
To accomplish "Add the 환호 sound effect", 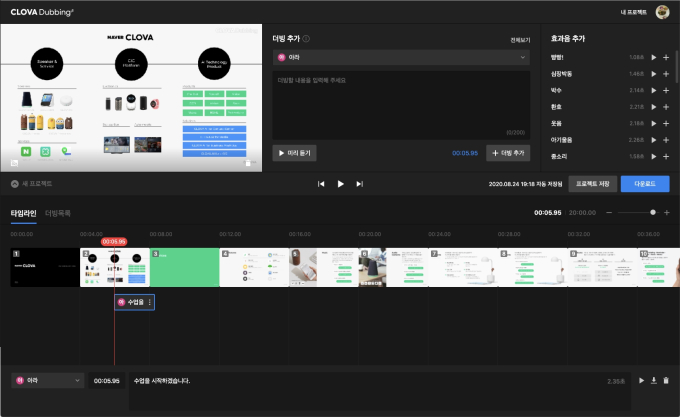I will click(x=666, y=107).
